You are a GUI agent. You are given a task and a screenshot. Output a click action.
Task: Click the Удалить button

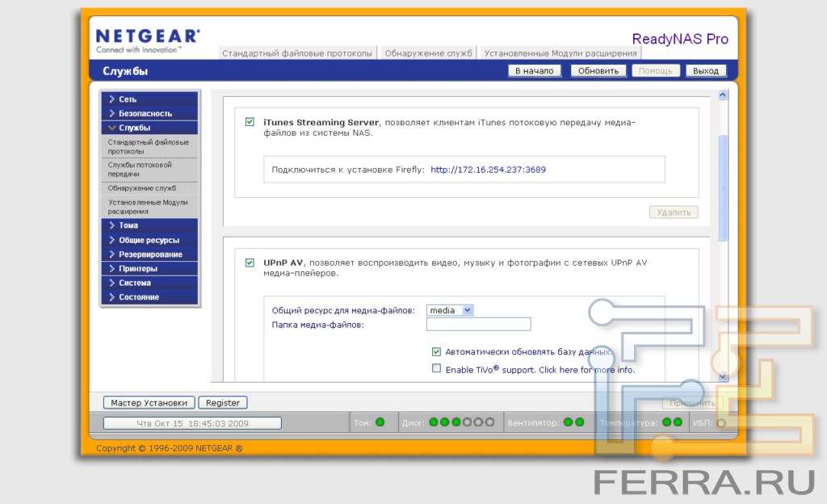[674, 212]
